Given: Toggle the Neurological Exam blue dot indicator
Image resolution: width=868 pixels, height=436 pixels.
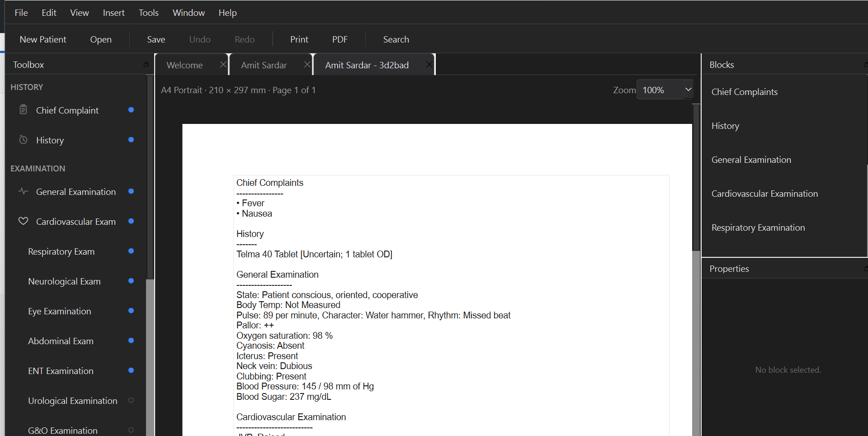Looking at the screenshot, I should pyautogui.click(x=131, y=281).
